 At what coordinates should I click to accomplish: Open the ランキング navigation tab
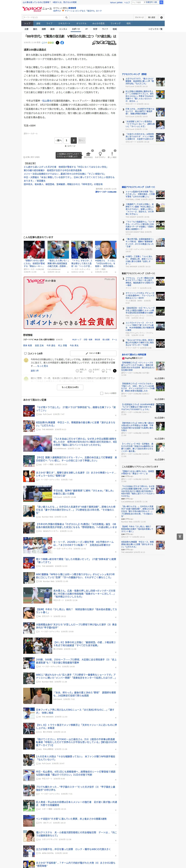115,24
